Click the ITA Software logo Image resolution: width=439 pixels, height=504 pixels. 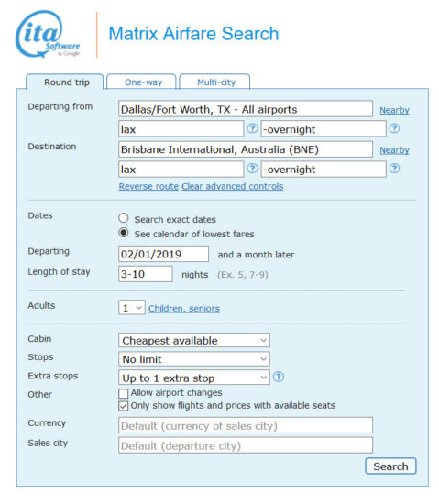point(48,34)
